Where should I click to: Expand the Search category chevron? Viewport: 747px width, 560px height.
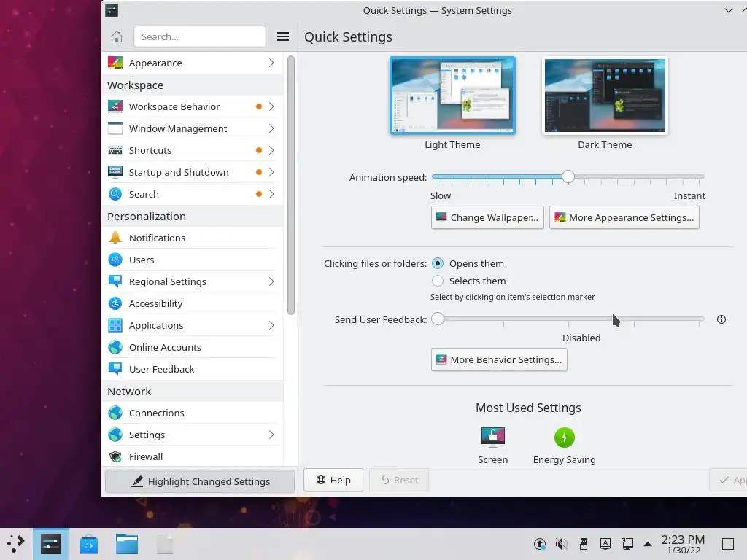coord(271,194)
